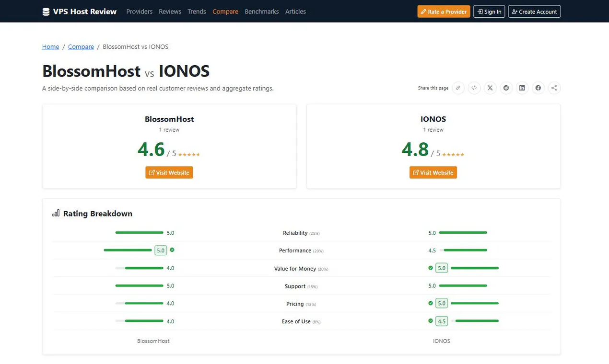The image size is (609, 364).
Task: Click the Rate a Provider button
Action: pyautogui.click(x=444, y=11)
